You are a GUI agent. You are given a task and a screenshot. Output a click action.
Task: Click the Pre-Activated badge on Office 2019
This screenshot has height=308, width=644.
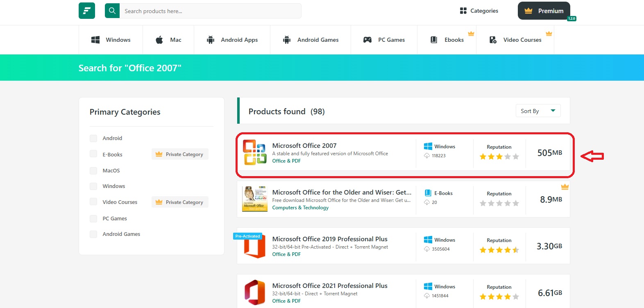pyautogui.click(x=248, y=236)
